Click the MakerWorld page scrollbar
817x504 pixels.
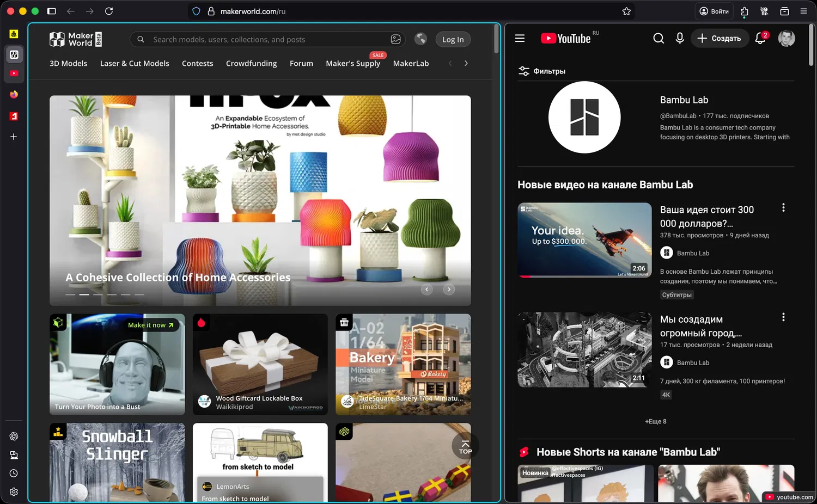tap(496, 40)
